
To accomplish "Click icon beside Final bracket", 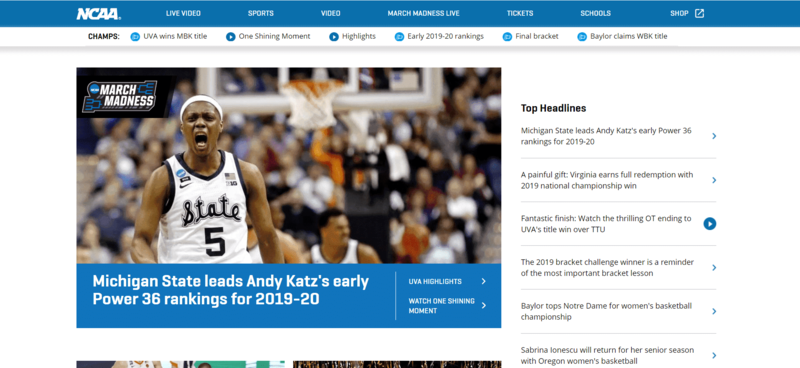I will pos(507,37).
